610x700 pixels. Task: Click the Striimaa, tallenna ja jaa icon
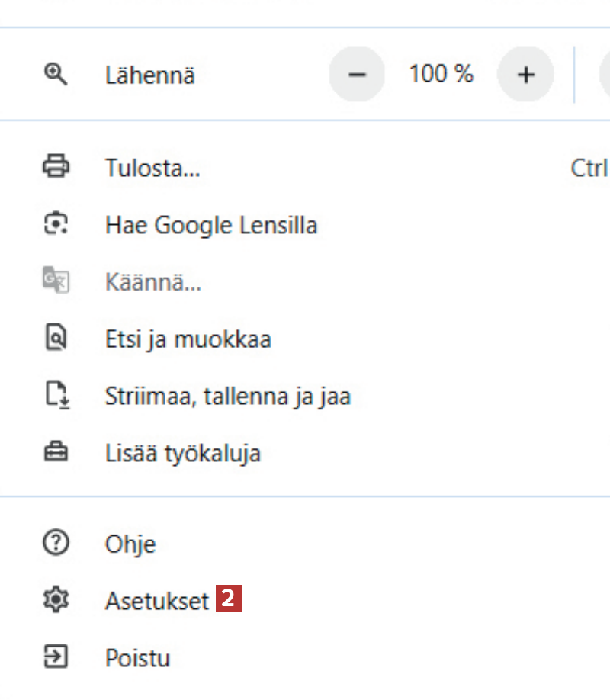[56, 397]
